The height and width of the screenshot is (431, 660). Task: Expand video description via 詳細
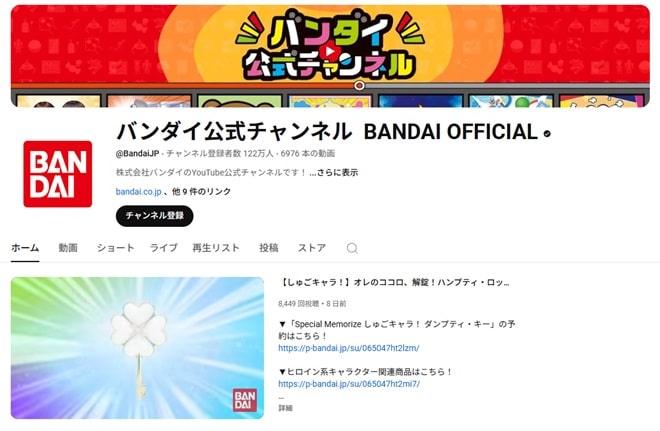coord(285,408)
